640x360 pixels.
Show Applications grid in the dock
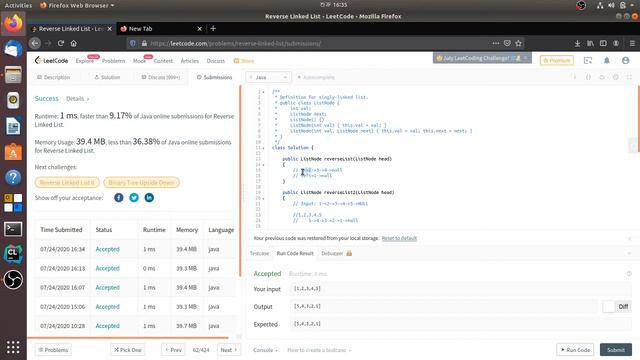pyautogui.click(x=13, y=347)
